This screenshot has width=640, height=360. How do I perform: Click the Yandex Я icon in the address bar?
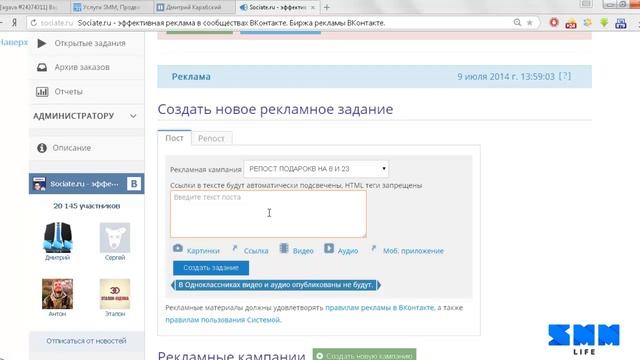(x=14, y=23)
